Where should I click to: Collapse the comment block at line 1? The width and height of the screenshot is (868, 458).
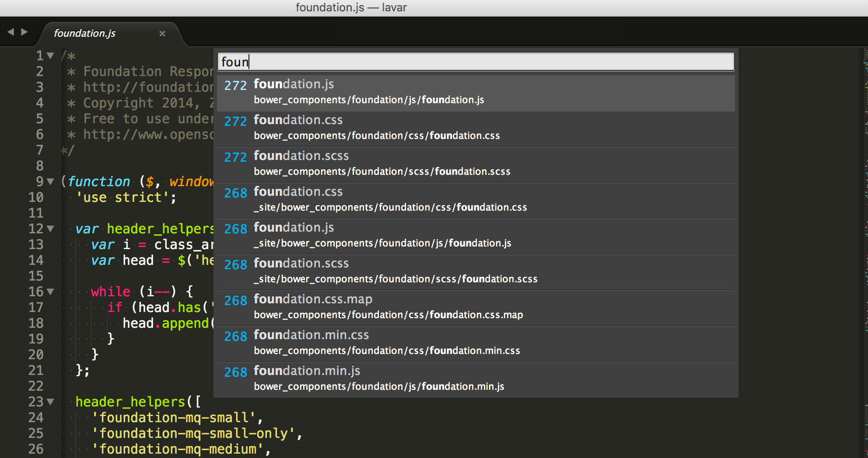coord(51,56)
